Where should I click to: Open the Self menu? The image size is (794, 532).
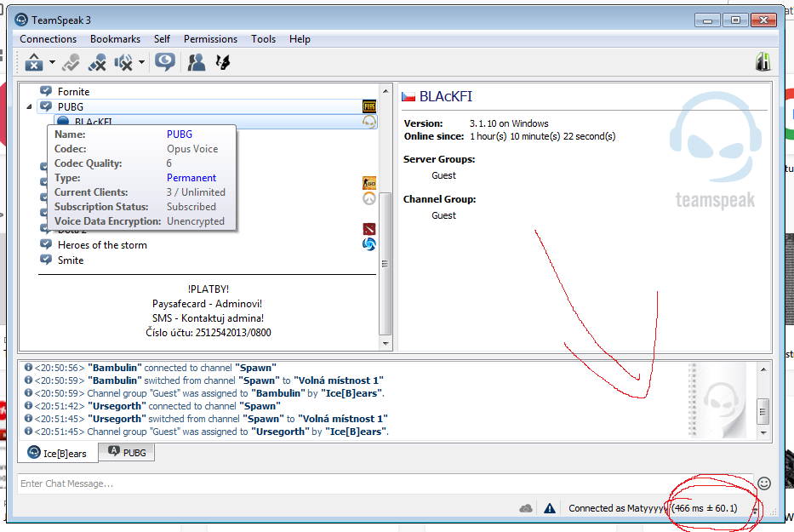pyautogui.click(x=162, y=39)
